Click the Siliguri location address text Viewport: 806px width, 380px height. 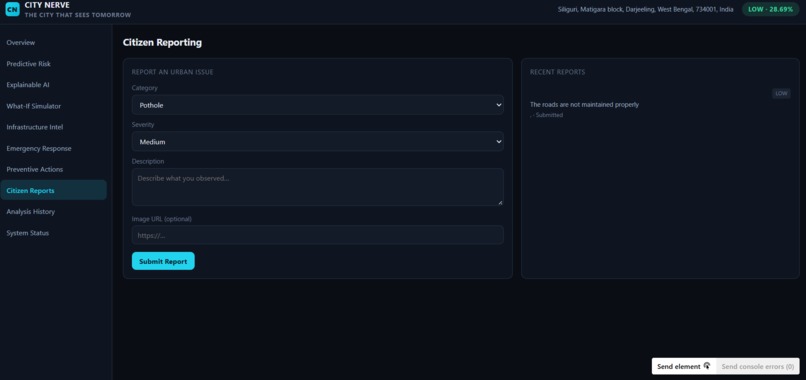[646, 9]
